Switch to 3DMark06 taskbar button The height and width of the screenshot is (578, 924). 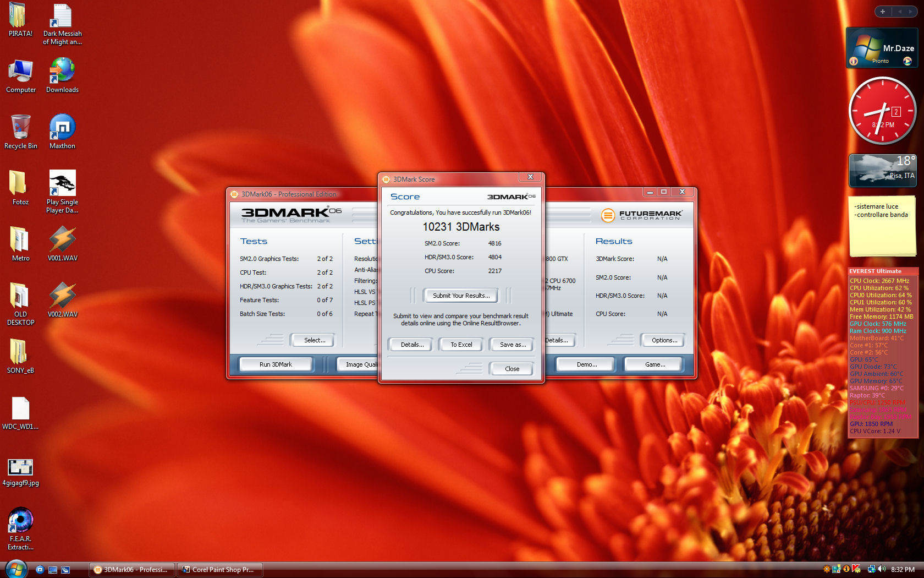pos(132,570)
